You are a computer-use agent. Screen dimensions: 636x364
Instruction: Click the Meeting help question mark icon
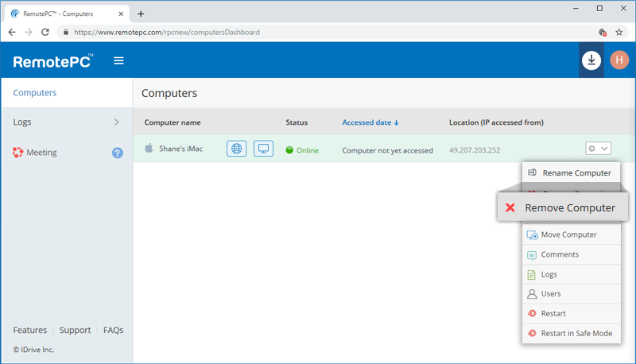117,153
